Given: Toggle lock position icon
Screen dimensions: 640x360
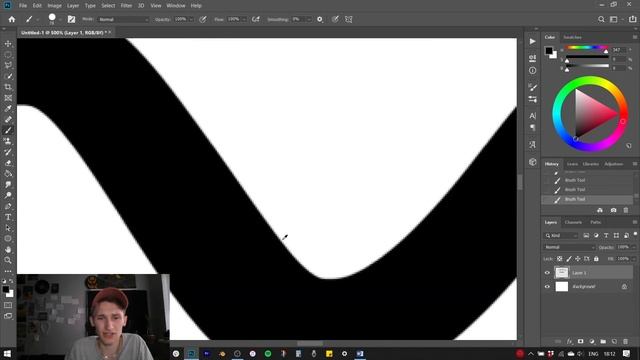Looking at the screenshot, I should pos(578,259).
